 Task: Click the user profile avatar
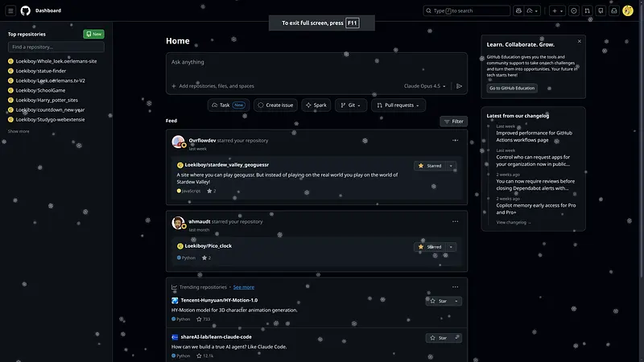628,10
